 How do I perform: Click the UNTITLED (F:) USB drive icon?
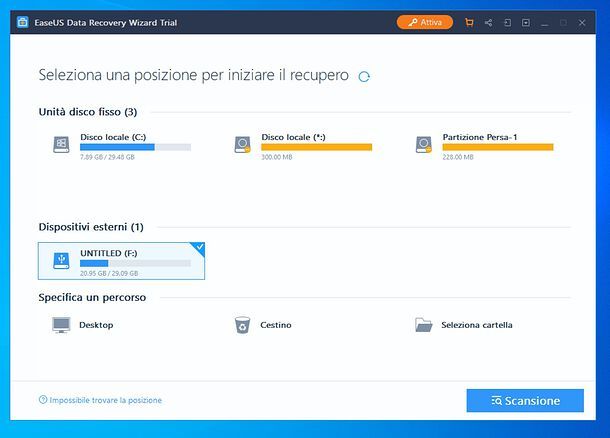[x=61, y=261]
